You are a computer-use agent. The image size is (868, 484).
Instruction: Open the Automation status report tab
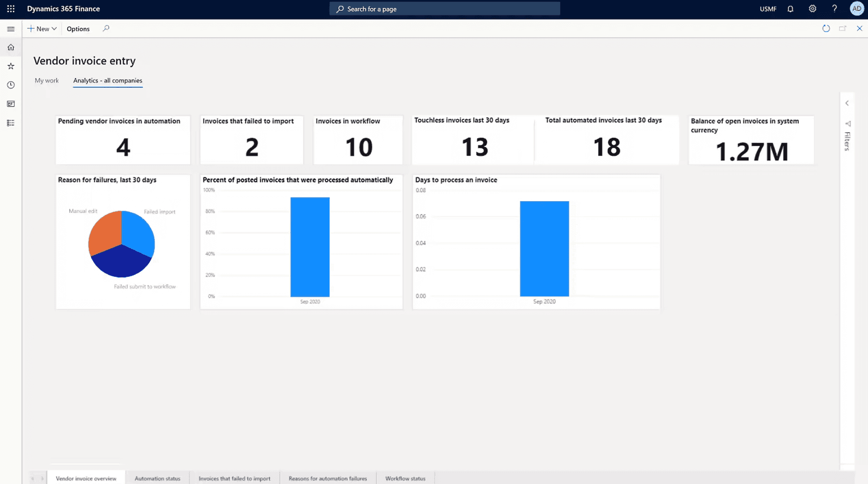157,478
